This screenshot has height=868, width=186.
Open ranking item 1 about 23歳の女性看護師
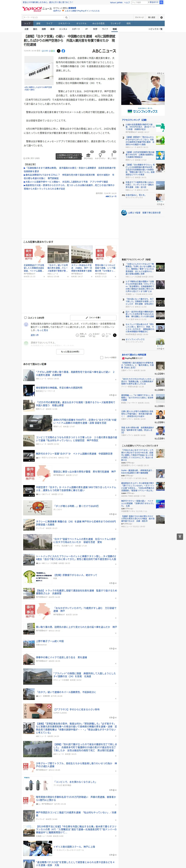[x=140, y=127]
